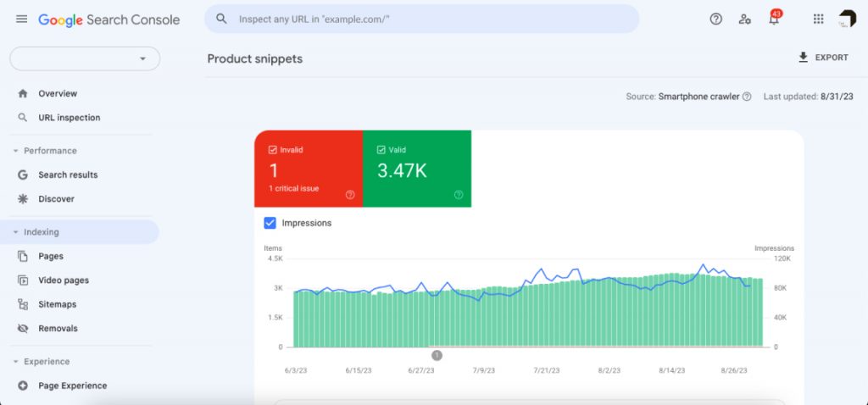Click the Smartphone crawler help icon
This screenshot has width=868, height=405.
click(747, 97)
